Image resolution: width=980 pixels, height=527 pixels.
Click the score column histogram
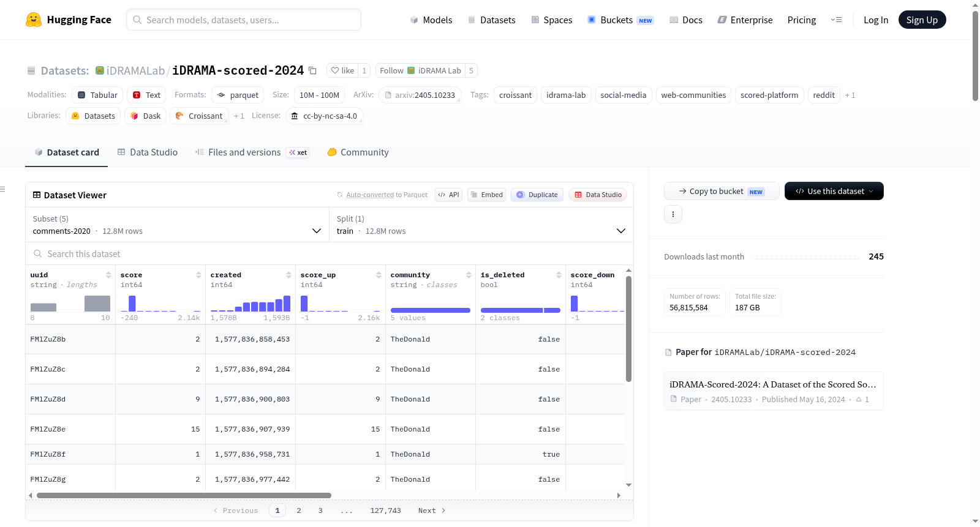(x=160, y=304)
